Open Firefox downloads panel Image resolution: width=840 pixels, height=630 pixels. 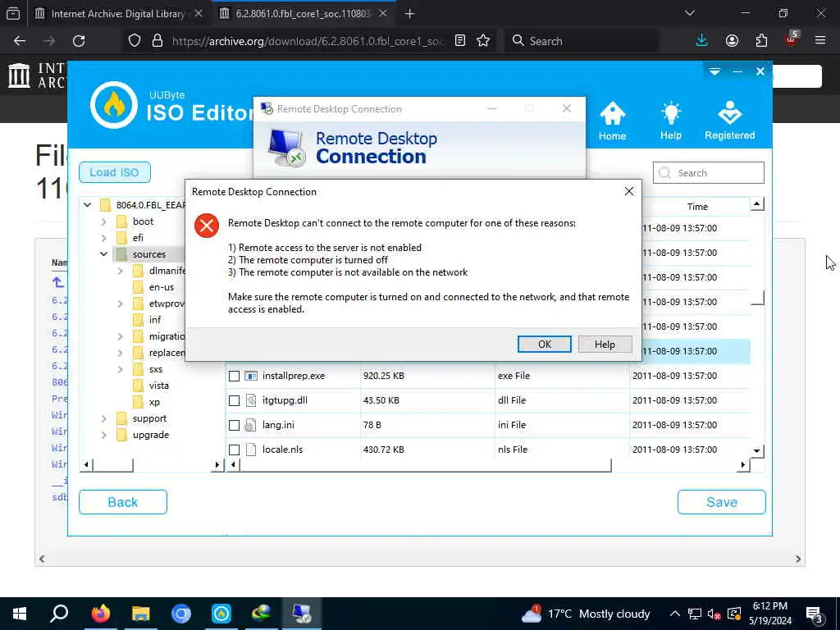pyautogui.click(x=702, y=41)
